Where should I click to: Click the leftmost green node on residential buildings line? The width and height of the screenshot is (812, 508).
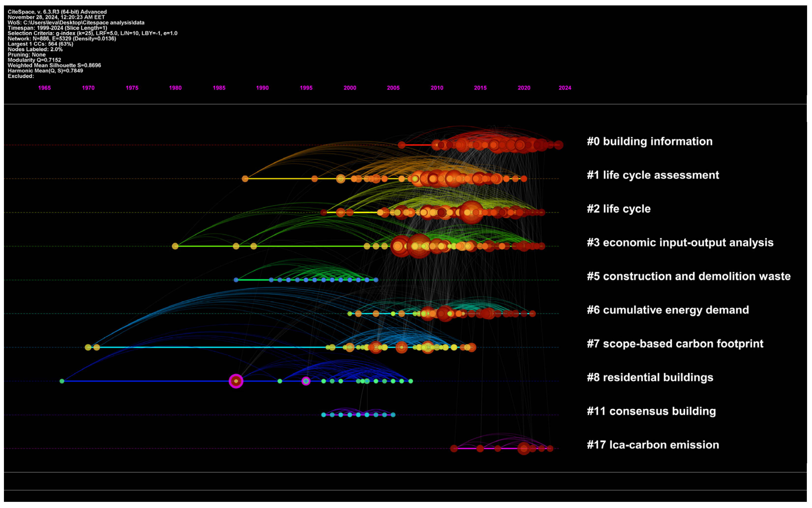point(62,381)
